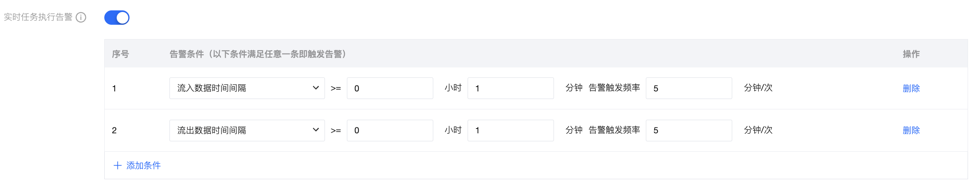
Task: Click 告警触发频率 input in the 流出数据时间间隔 row
Action: point(689,131)
